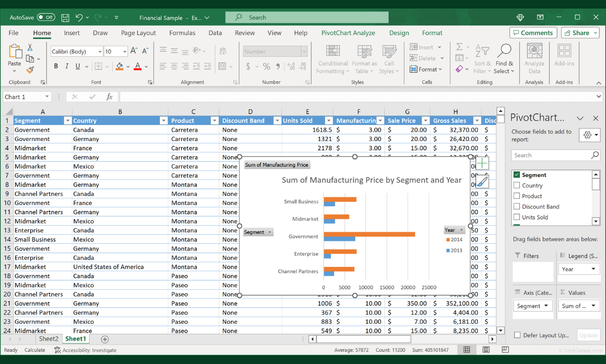606x364 pixels.
Task: Toggle the AutoSave switch
Action: pyautogui.click(x=46, y=18)
